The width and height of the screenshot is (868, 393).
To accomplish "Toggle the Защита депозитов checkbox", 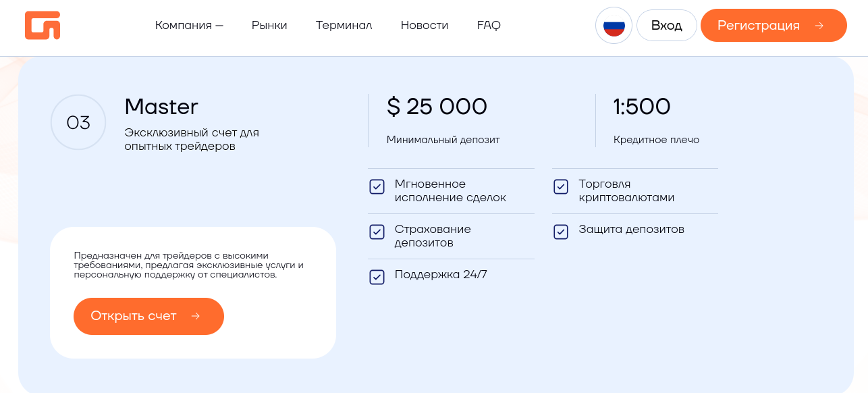I will pyautogui.click(x=561, y=232).
